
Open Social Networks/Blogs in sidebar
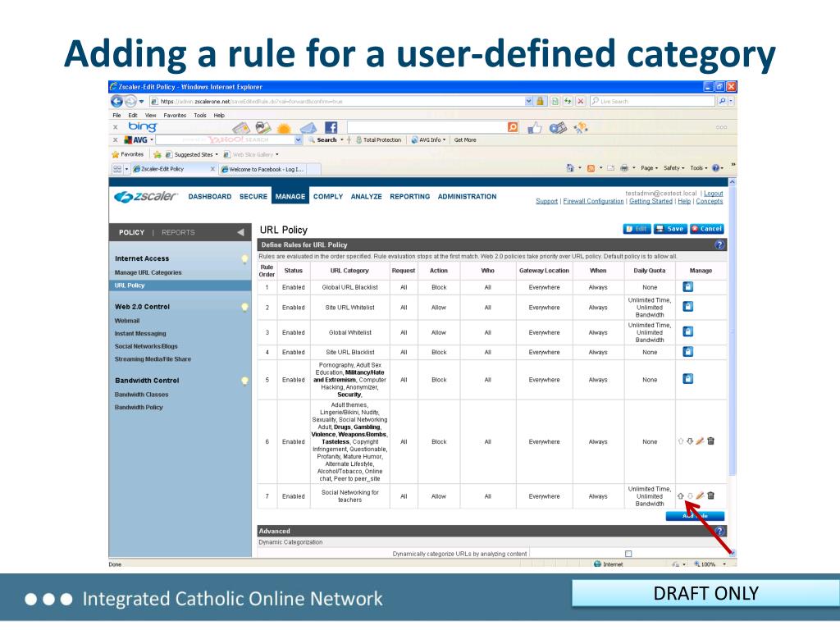pos(146,347)
